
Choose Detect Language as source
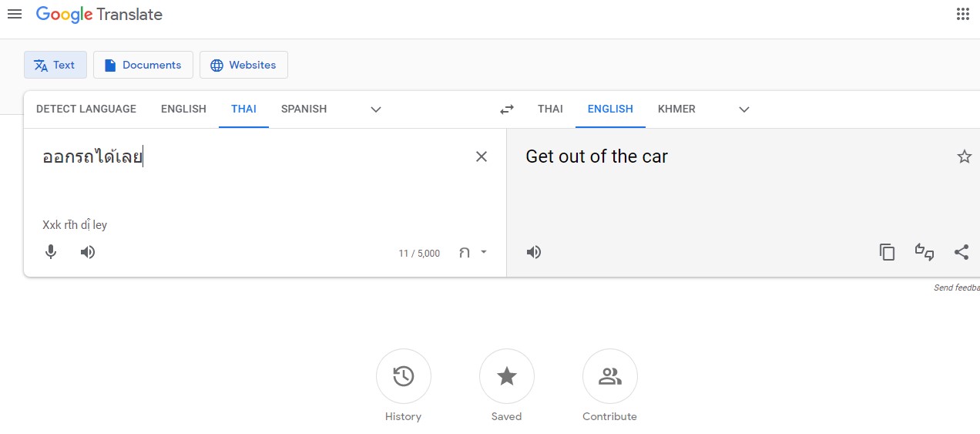point(86,109)
